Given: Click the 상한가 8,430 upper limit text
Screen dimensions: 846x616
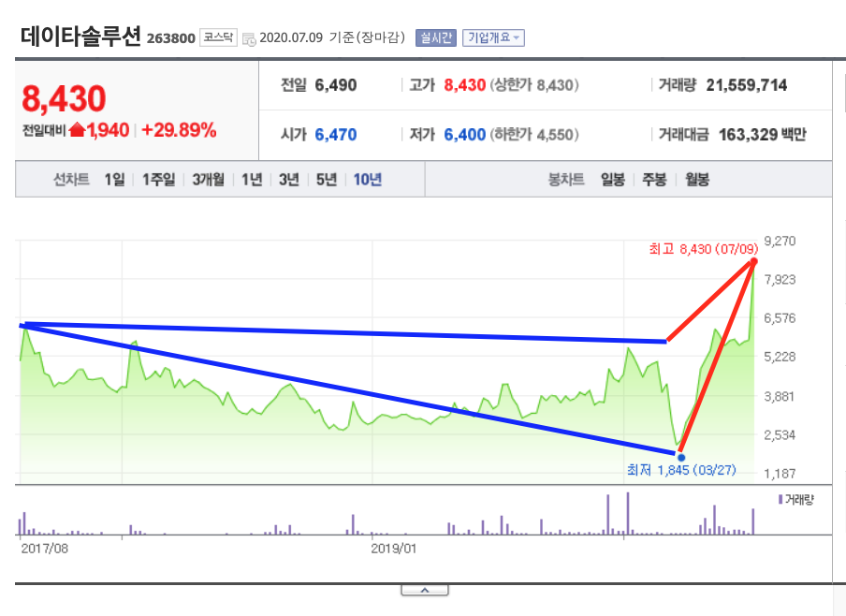Looking at the screenshot, I should pyautogui.click(x=534, y=85).
